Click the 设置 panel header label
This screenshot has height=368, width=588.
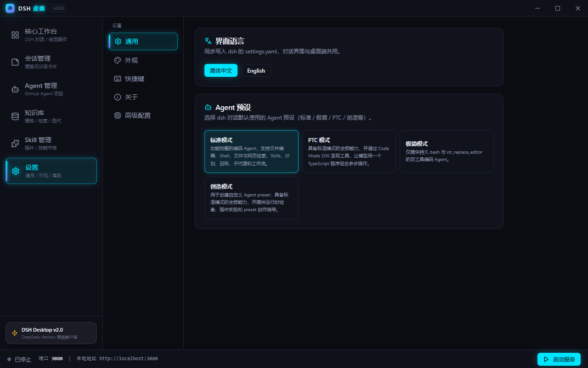(x=117, y=26)
